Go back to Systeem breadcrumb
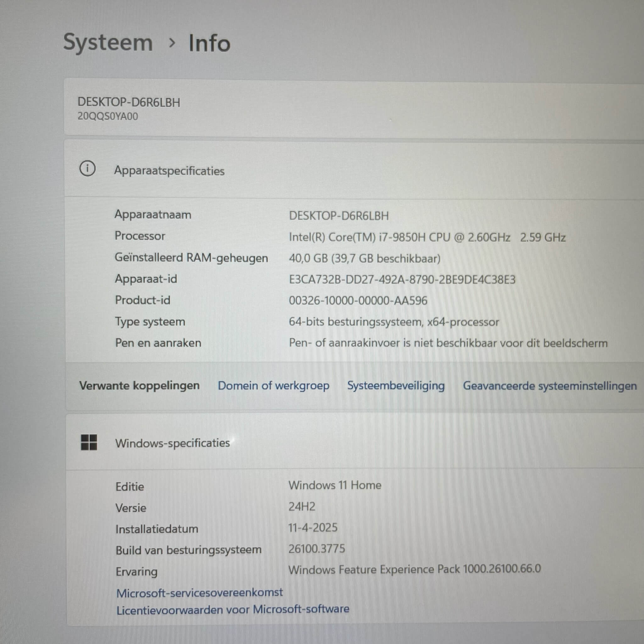This screenshot has width=644, height=644. 108,43
